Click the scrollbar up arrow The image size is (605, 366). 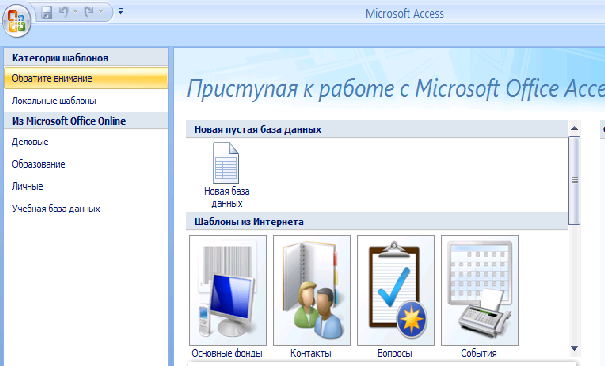tap(574, 128)
